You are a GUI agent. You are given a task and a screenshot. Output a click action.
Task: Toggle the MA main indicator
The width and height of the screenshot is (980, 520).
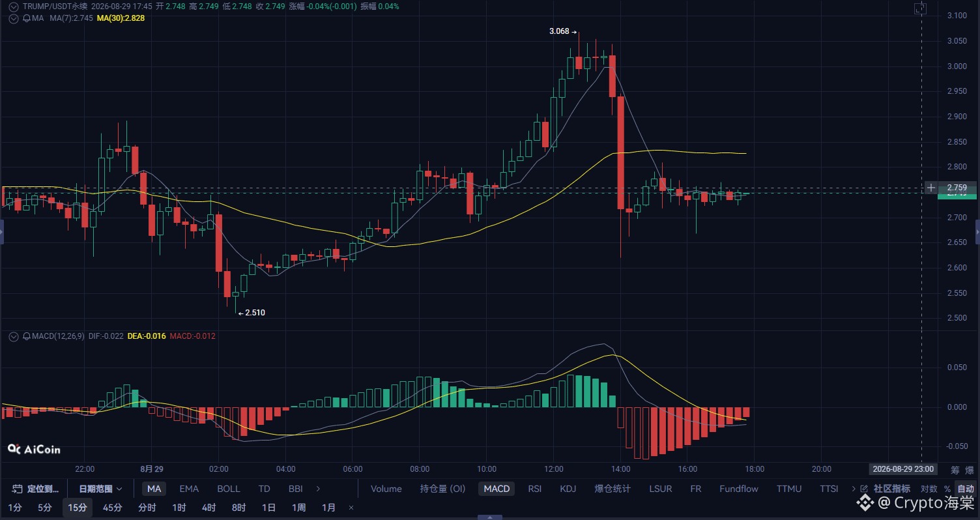coord(154,489)
